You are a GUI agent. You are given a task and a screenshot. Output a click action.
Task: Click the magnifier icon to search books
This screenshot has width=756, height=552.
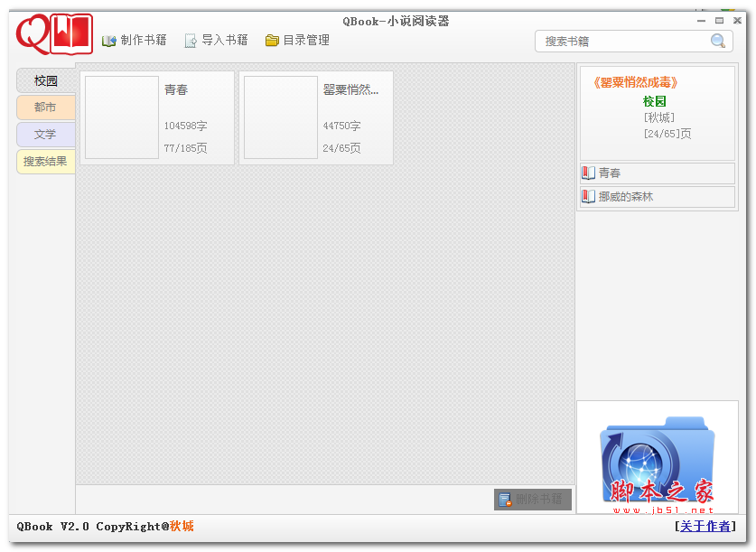[718, 41]
